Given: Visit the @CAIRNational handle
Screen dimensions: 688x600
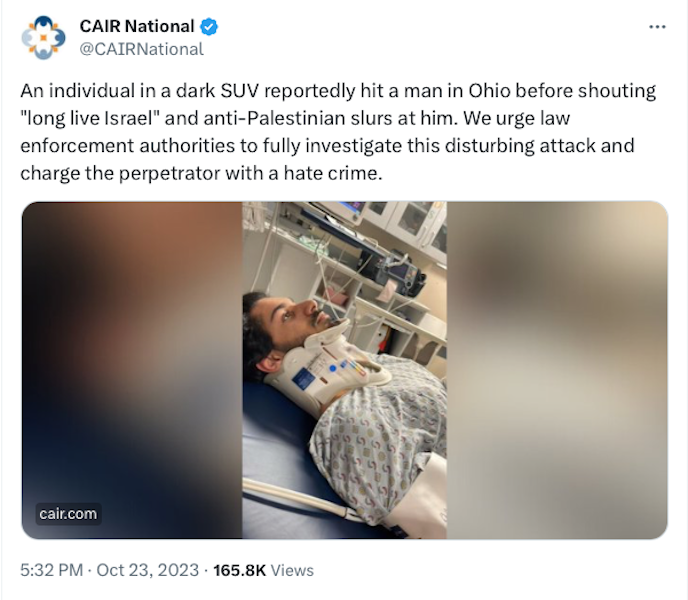Looking at the screenshot, I should pyautogui.click(x=141, y=49).
